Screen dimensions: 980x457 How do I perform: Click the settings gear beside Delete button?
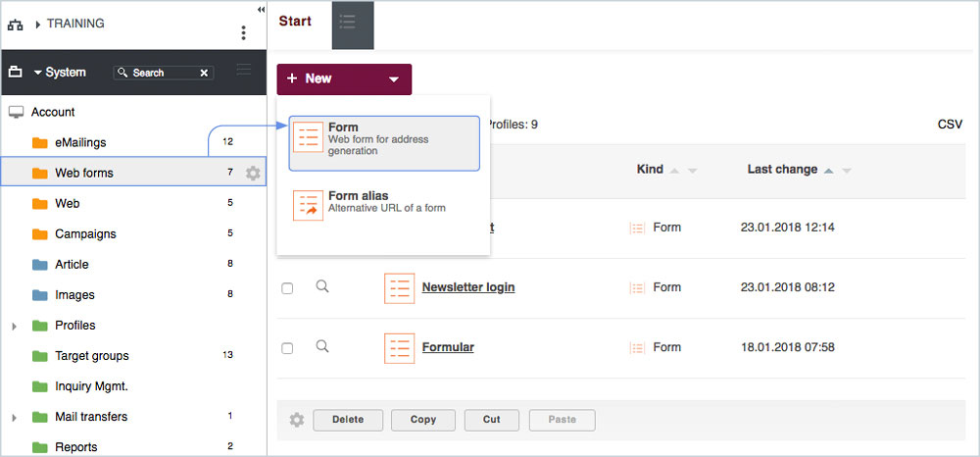(x=297, y=420)
